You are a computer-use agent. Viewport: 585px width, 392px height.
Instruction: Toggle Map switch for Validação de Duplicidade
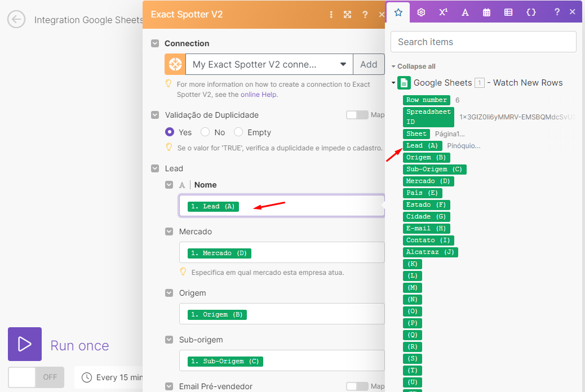point(357,115)
